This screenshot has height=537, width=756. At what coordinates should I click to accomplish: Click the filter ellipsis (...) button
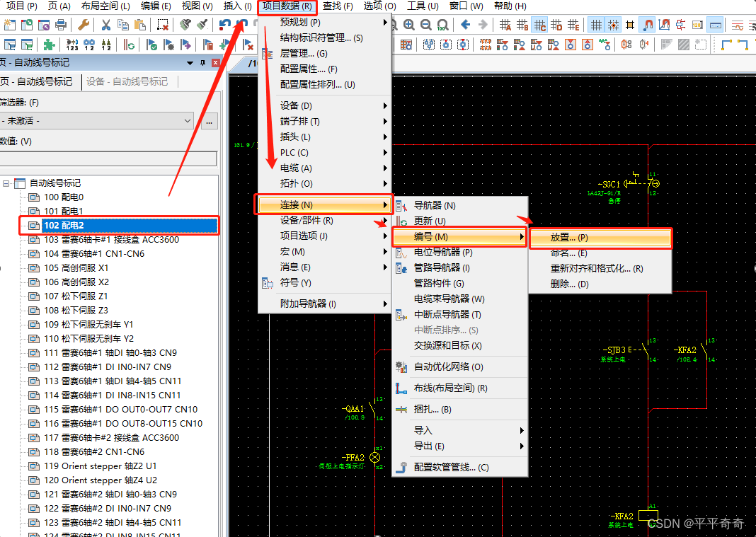[x=209, y=121]
